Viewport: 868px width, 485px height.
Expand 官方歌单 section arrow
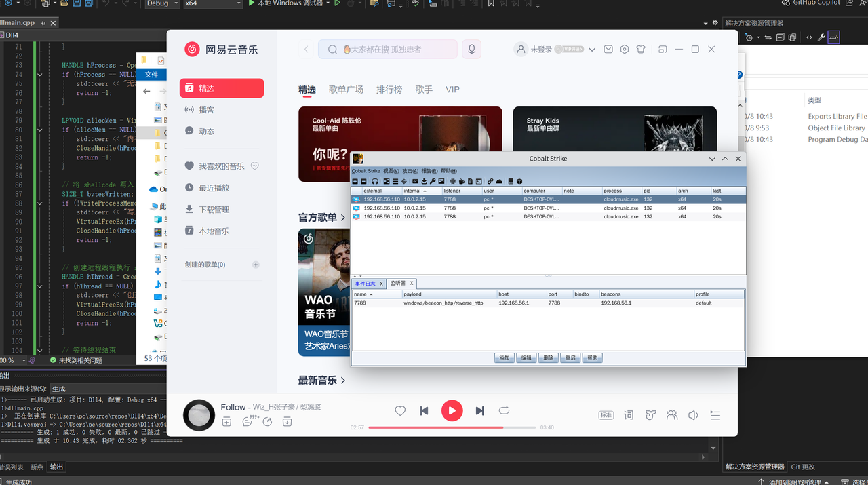[x=343, y=218]
